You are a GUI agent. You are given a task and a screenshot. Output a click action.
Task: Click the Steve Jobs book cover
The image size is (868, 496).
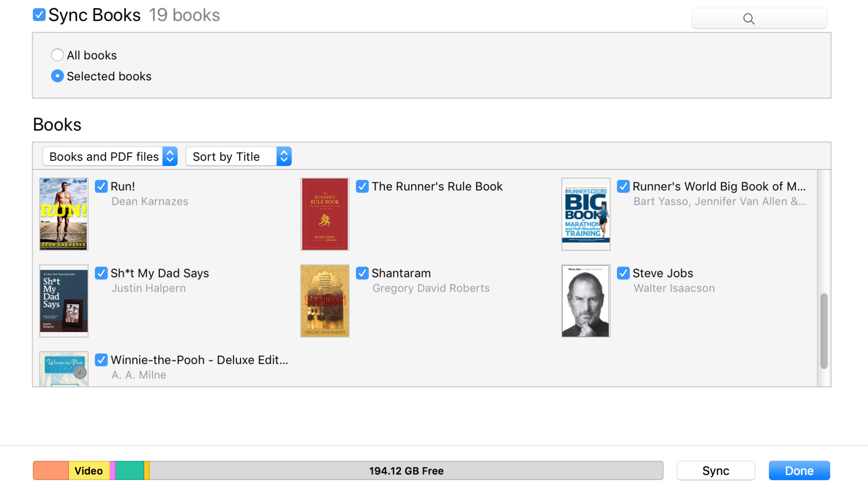(x=585, y=300)
